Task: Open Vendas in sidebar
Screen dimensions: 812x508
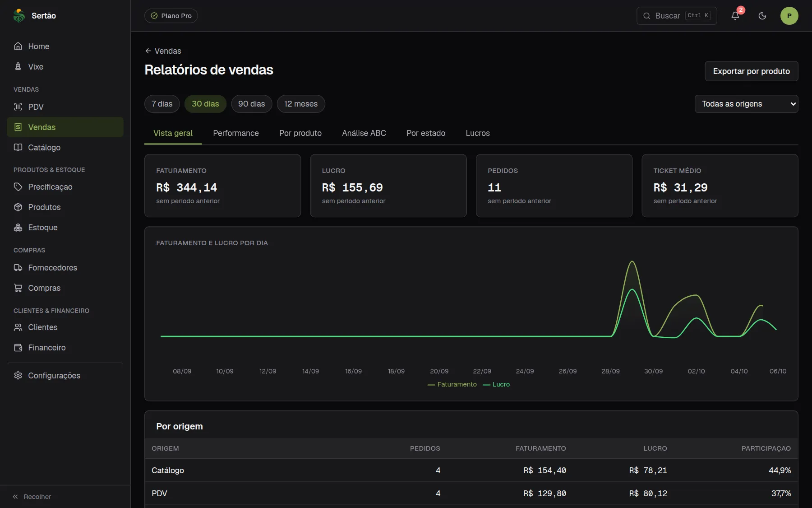Action: [65, 127]
